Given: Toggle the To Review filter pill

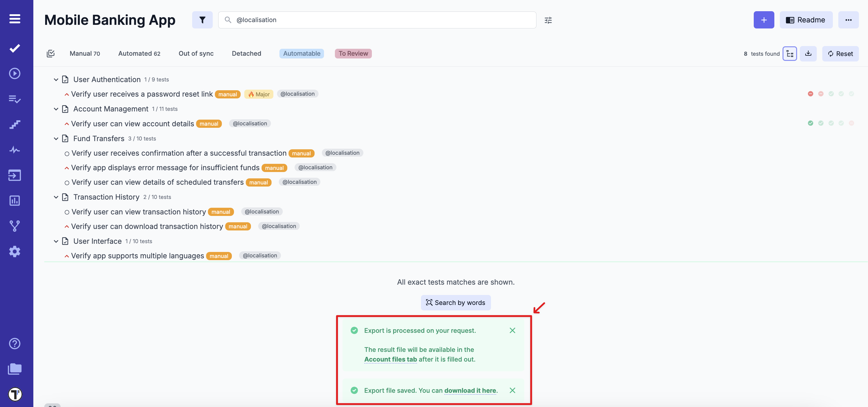Looking at the screenshot, I should click(x=353, y=53).
